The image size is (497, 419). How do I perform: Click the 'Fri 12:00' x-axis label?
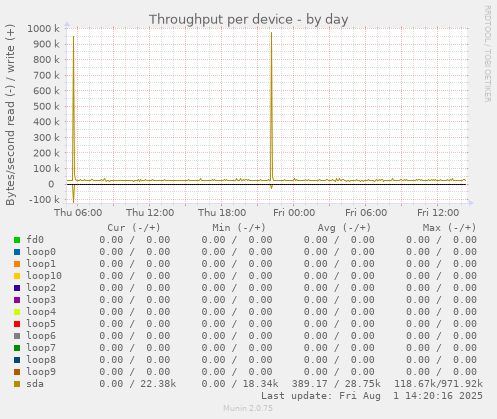pos(438,213)
